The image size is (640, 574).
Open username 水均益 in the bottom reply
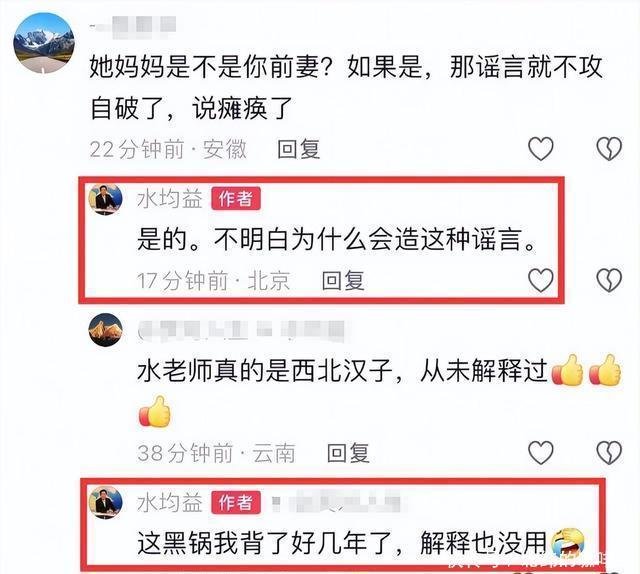[170, 503]
